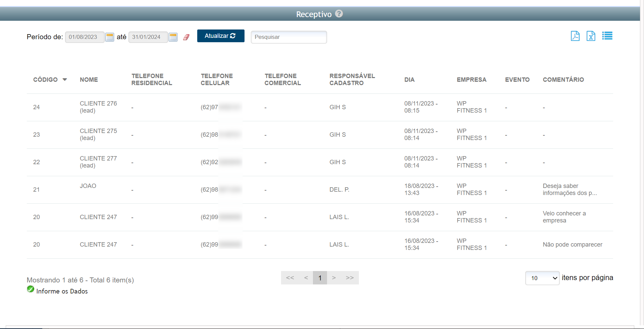644x329 pixels.
Task: Click the end date field 31/01/2024
Action: pos(148,37)
